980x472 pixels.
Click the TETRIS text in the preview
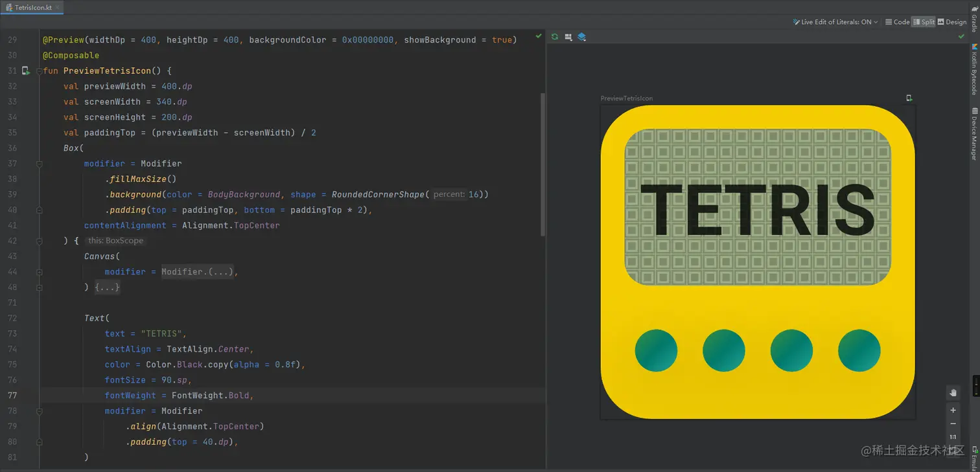tap(757, 210)
